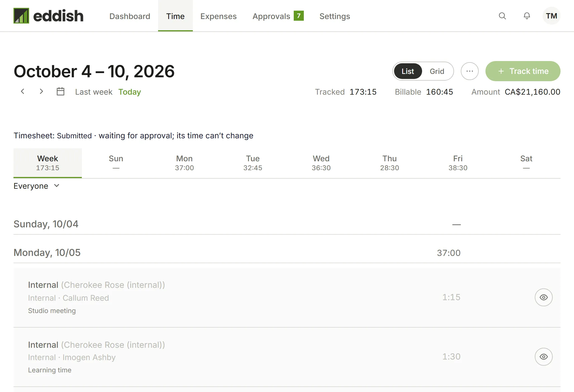Click the 1:15 duration value
The image size is (574, 392).
451,297
